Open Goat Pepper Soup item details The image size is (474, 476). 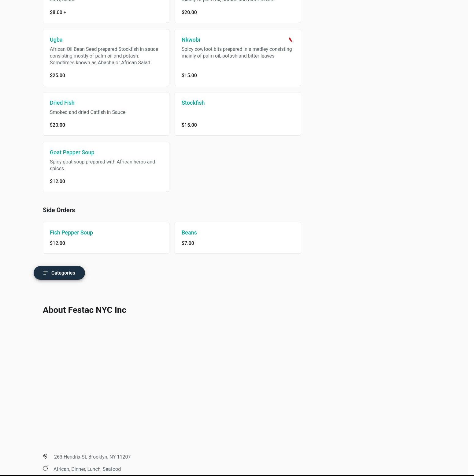point(106,167)
